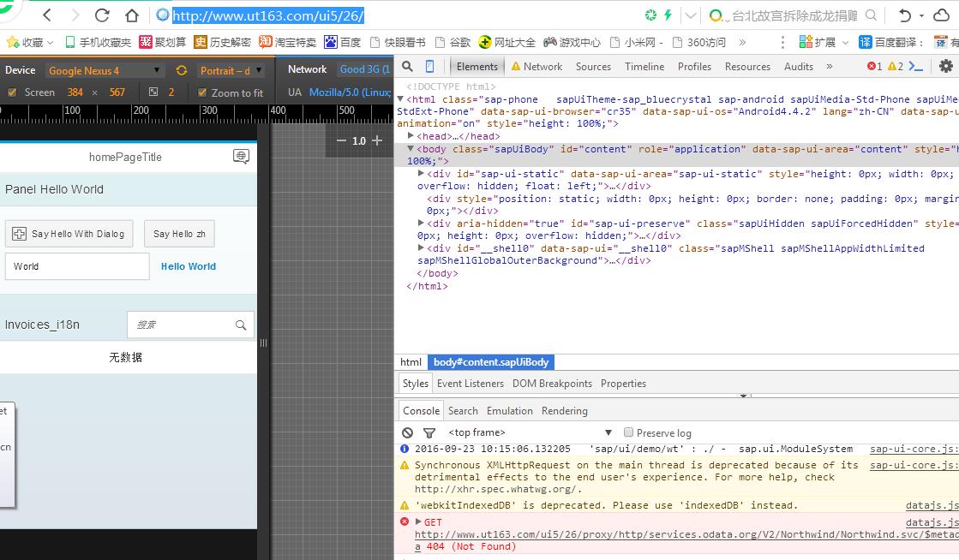Open the Event Listeners pane tab

[x=471, y=384]
